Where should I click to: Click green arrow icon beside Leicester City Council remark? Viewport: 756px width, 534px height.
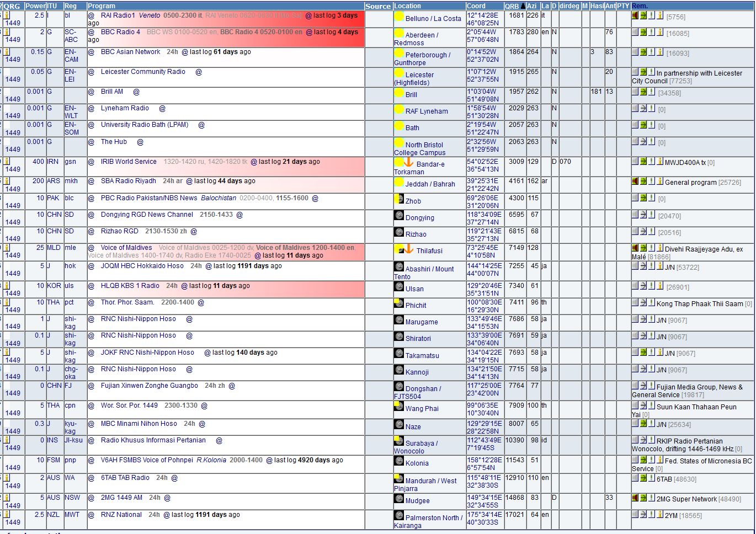click(x=643, y=72)
